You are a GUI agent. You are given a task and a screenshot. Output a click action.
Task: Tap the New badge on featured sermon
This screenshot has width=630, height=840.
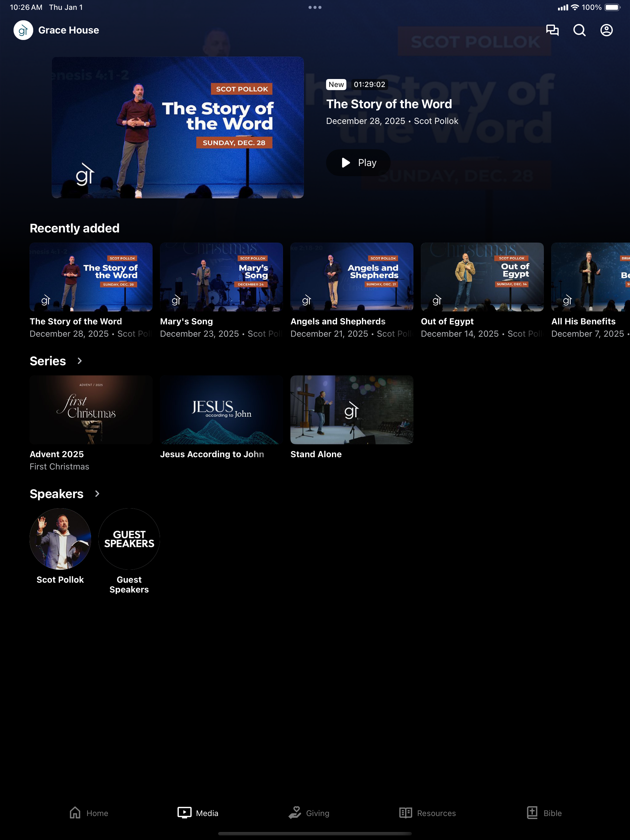tap(336, 84)
